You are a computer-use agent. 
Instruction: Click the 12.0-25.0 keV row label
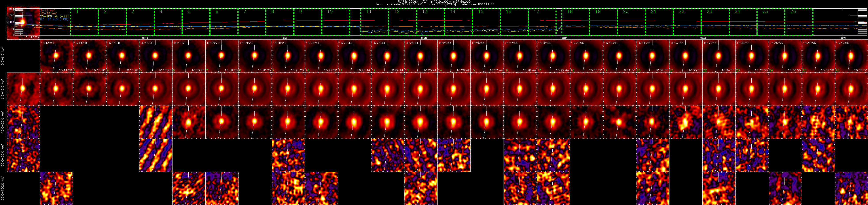(x=3, y=122)
